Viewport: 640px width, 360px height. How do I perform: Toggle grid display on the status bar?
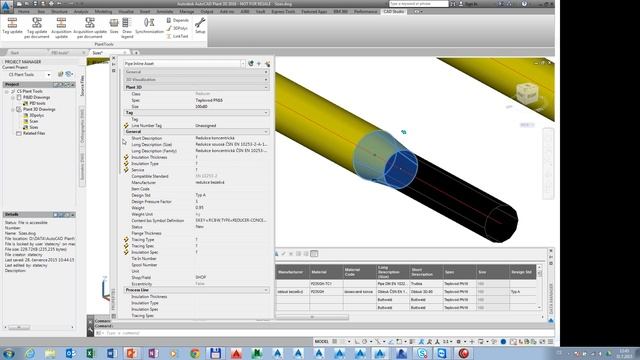(335, 341)
